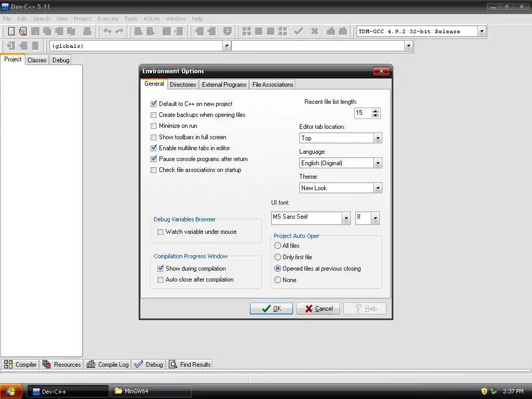Enable Minimize on run
Screen dimensions: 532x399
coord(154,126)
